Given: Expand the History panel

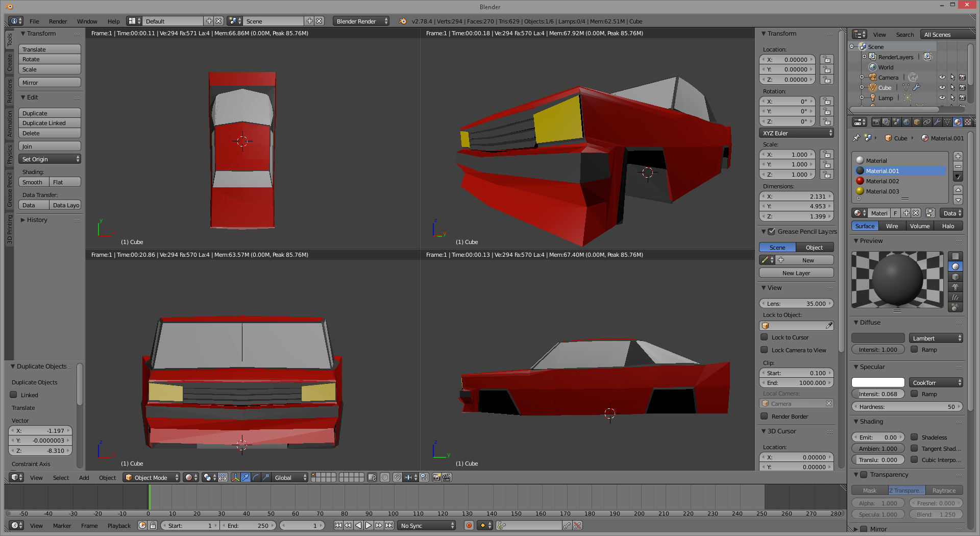Looking at the screenshot, I should (37, 220).
